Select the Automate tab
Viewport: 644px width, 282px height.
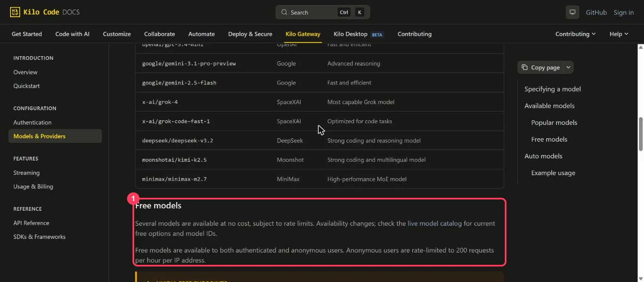tap(202, 34)
